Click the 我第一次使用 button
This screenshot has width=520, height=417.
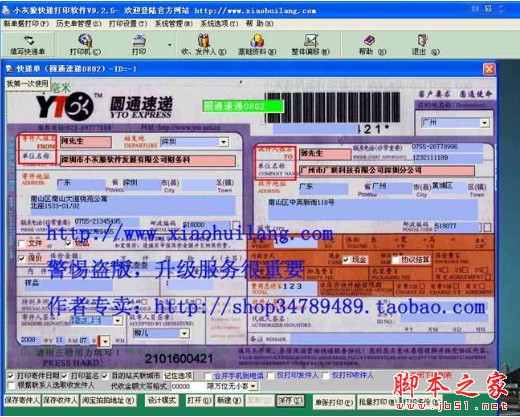point(28,83)
